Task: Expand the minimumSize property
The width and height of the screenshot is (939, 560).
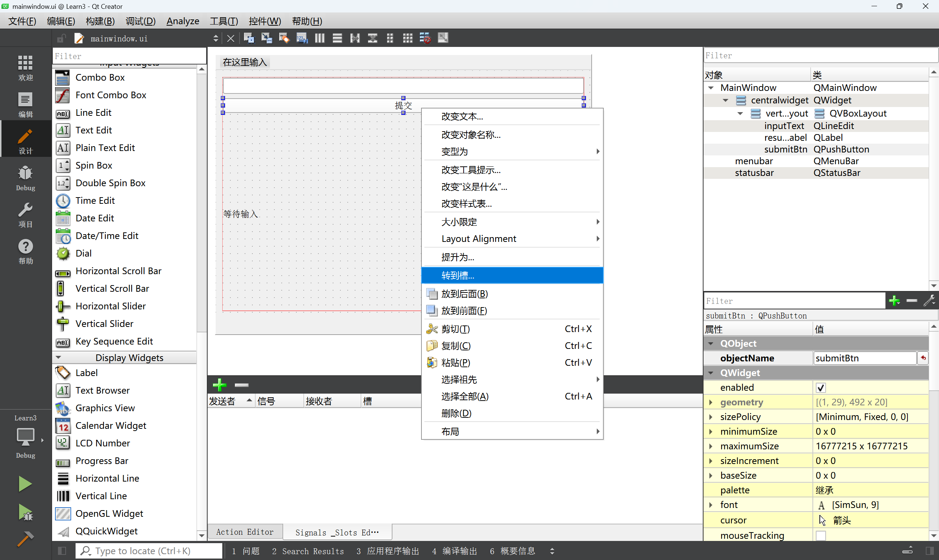Action: (x=711, y=432)
